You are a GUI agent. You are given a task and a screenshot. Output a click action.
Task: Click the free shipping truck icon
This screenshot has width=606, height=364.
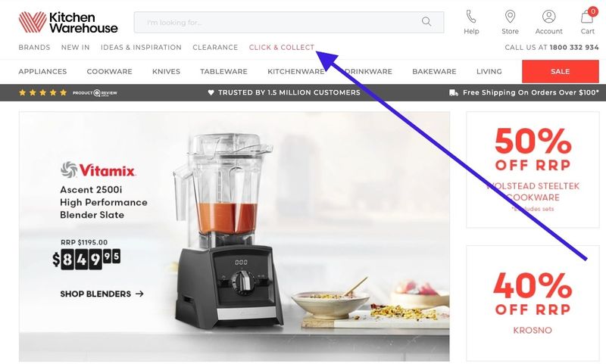coord(454,92)
